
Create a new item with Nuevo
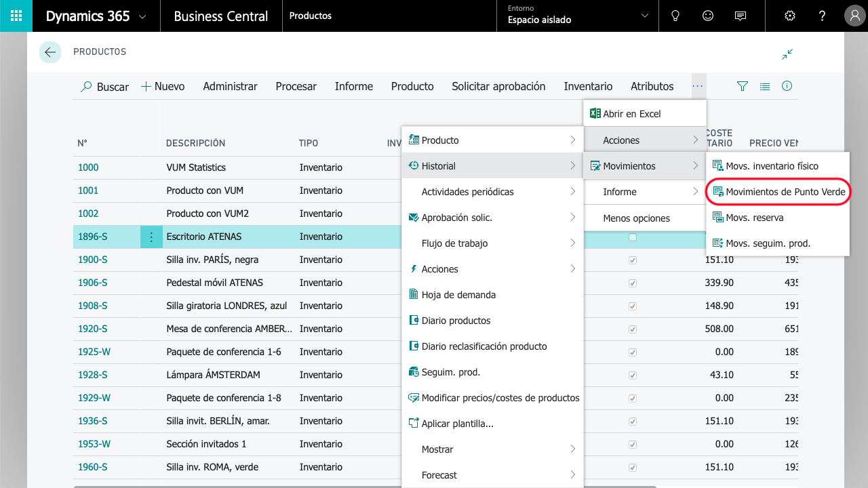(163, 86)
